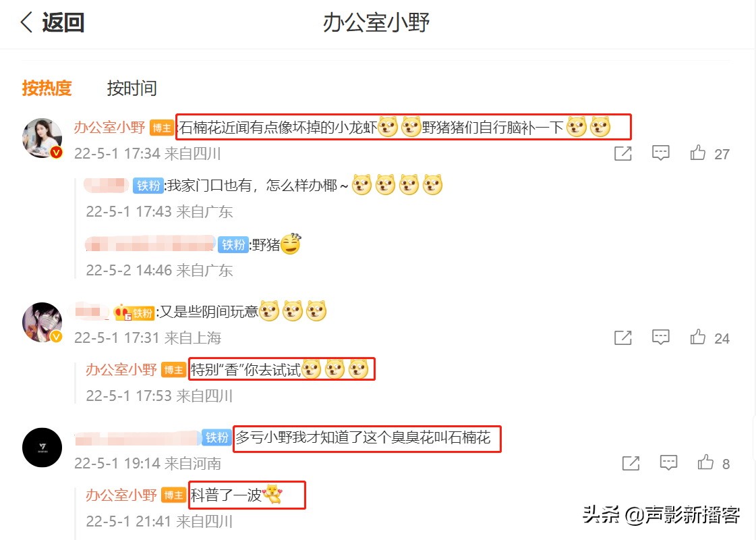Screen dimensions: 756x540
Task: Open 办公室小野 link in 特别香 reply
Action: [x=121, y=370]
